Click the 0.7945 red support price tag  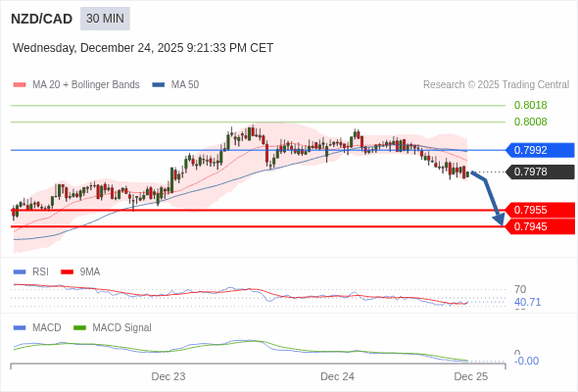pos(540,226)
